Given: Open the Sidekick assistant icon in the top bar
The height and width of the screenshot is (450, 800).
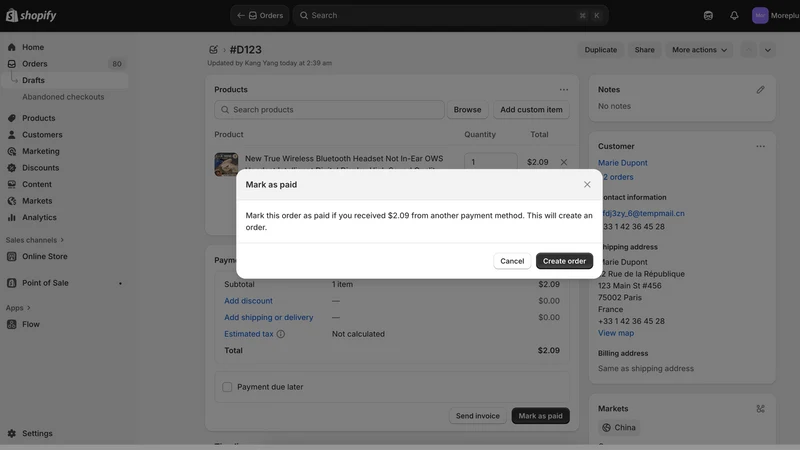Looking at the screenshot, I should [x=708, y=15].
